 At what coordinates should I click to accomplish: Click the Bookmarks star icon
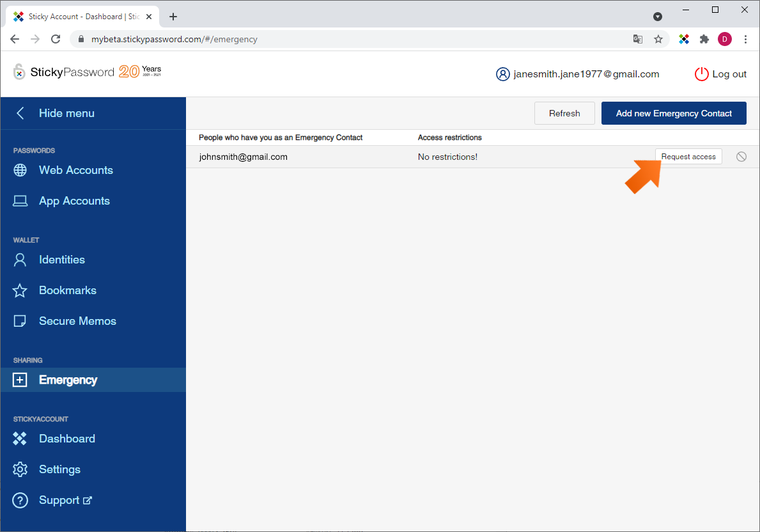(x=20, y=290)
